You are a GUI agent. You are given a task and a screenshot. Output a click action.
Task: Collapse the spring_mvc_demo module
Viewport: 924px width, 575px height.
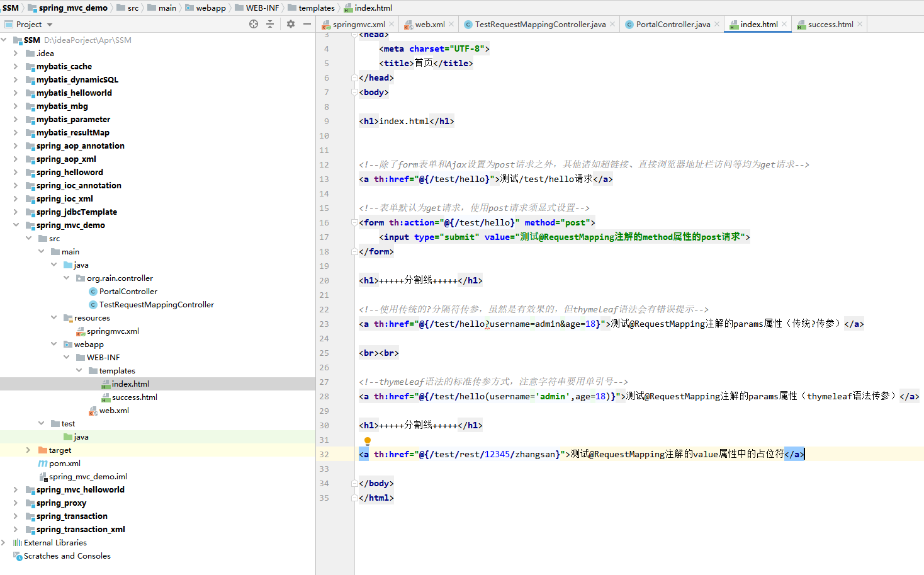tap(16, 225)
